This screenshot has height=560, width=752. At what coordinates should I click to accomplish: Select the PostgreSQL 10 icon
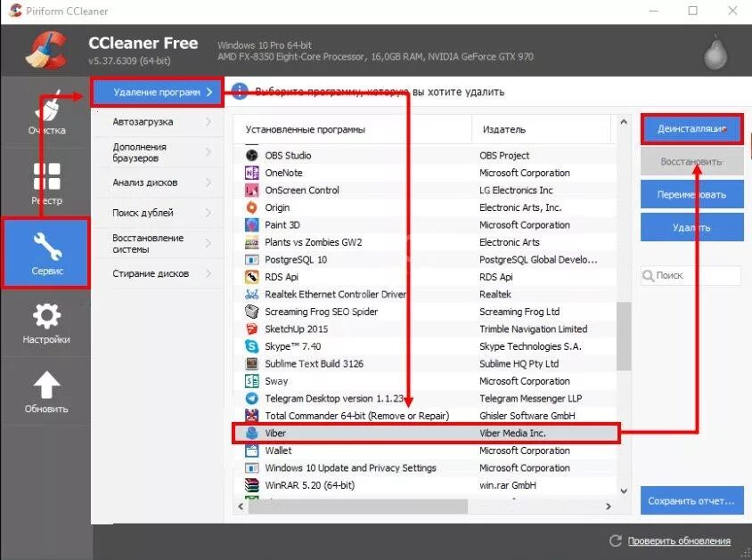point(252,260)
